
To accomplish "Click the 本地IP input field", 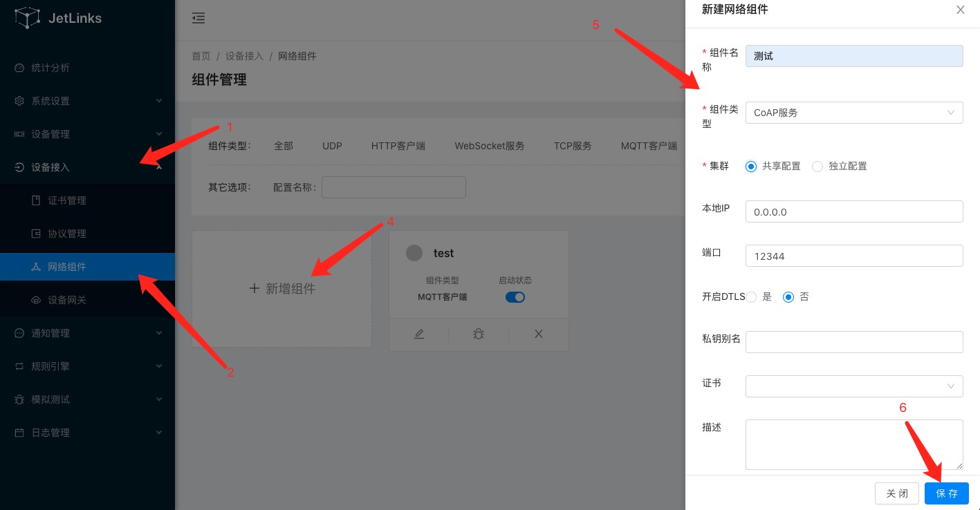I will point(854,211).
